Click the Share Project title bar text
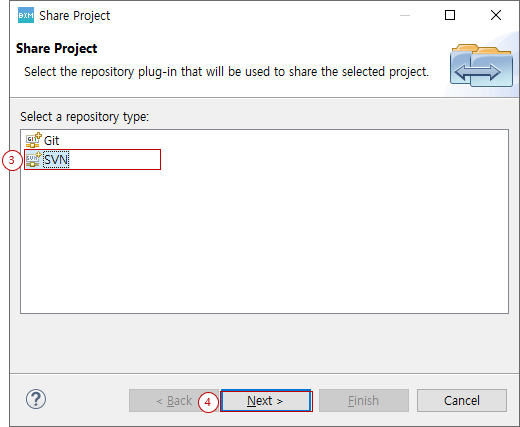 (x=75, y=16)
